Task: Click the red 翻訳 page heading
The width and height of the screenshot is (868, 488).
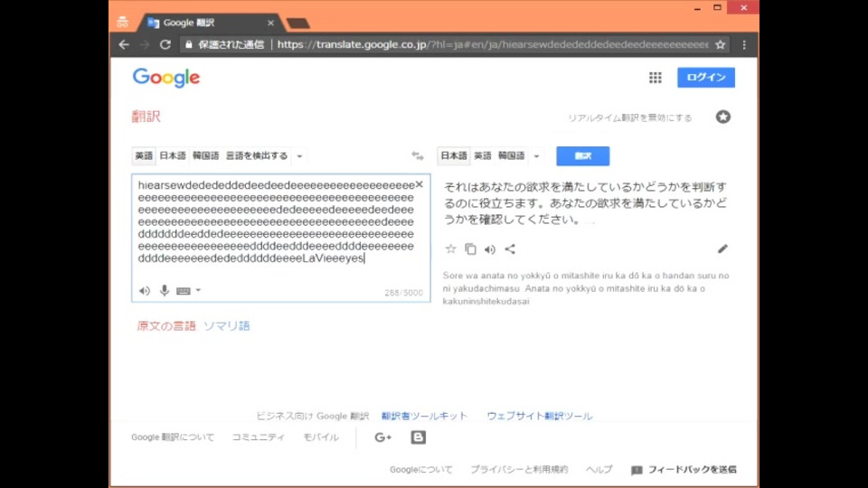Action: click(146, 117)
